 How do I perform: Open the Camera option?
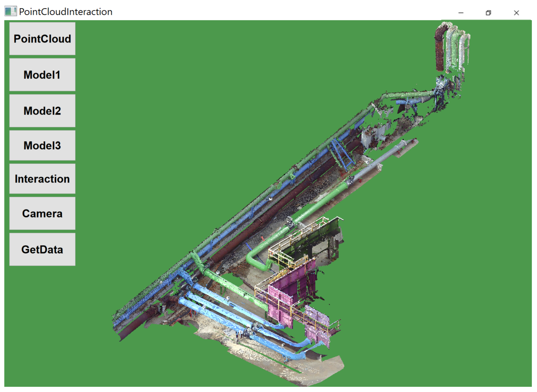tap(42, 213)
